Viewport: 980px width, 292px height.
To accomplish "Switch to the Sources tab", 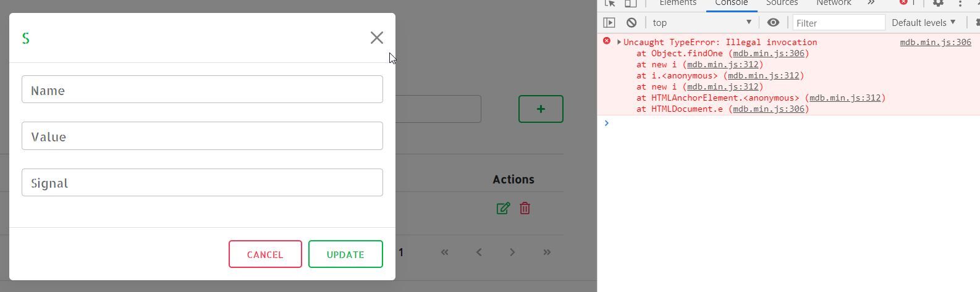I will coord(782,3).
